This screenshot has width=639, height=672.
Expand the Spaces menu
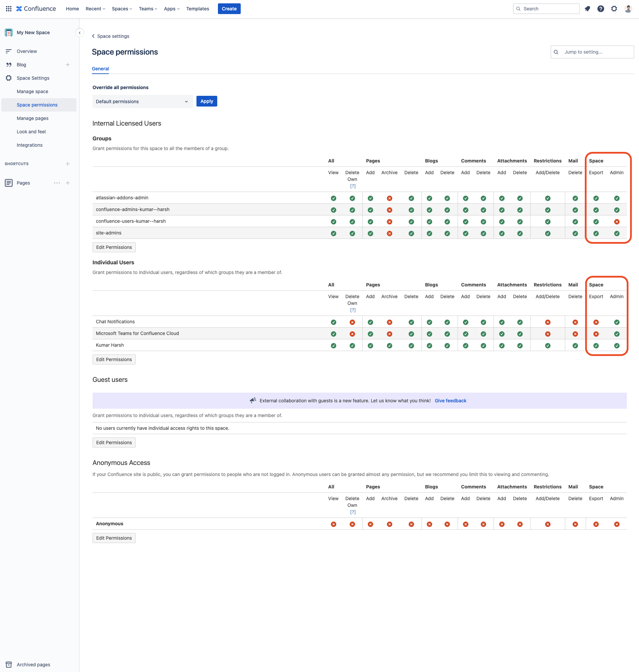(122, 8)
